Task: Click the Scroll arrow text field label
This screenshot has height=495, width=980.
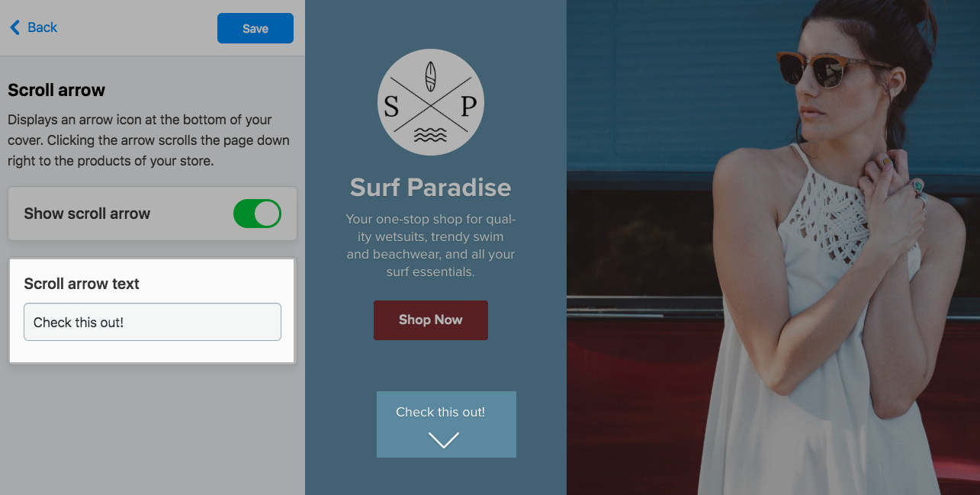Action: tap(82, 284)
